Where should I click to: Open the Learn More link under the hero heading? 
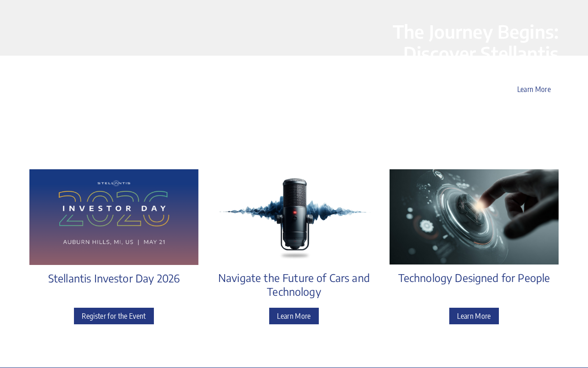(534, 89)
